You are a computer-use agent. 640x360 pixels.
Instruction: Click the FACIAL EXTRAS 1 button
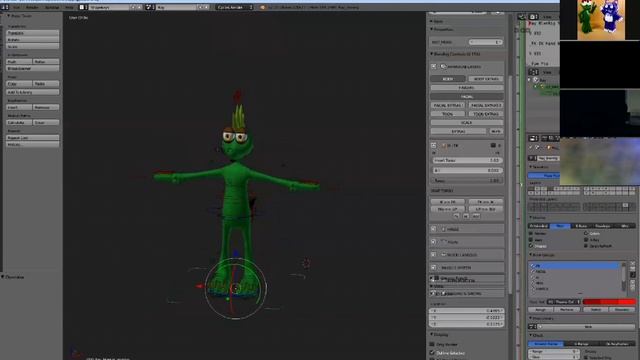pyautogui.click(x=448, y=105)
